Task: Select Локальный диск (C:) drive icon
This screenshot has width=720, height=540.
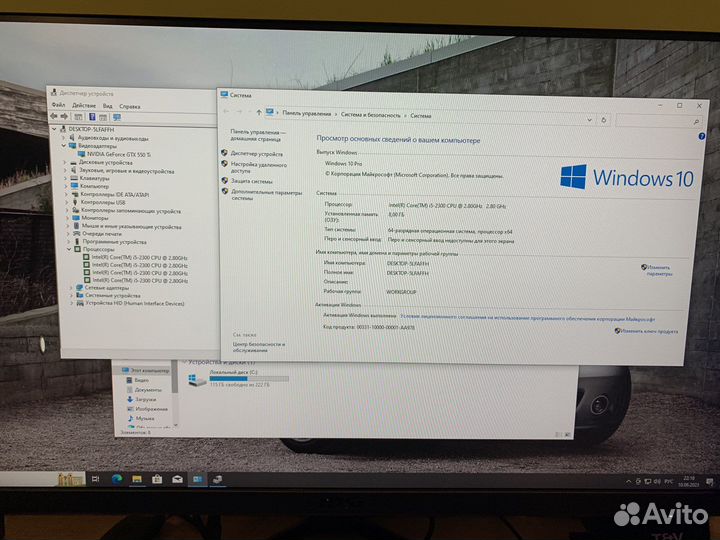Action: click(x=197, y=380)
